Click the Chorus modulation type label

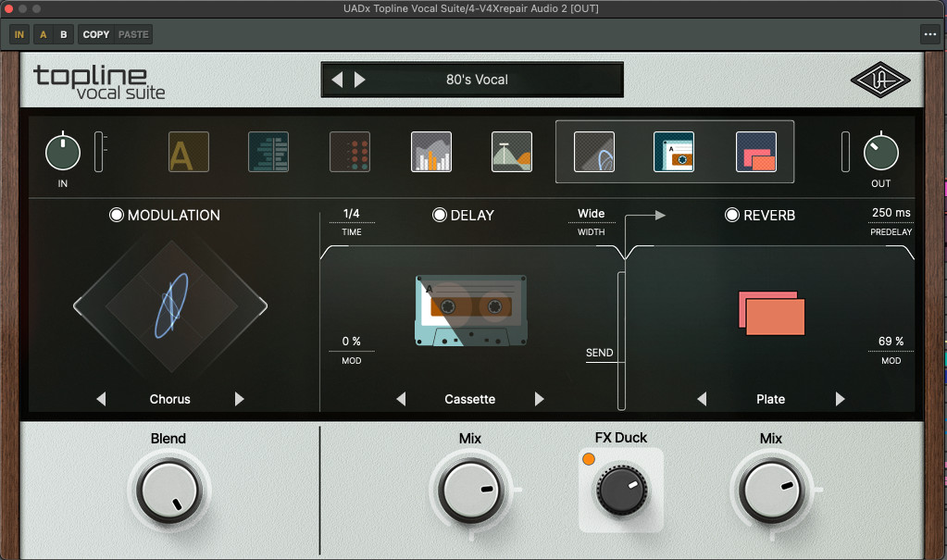click(169, 399)
